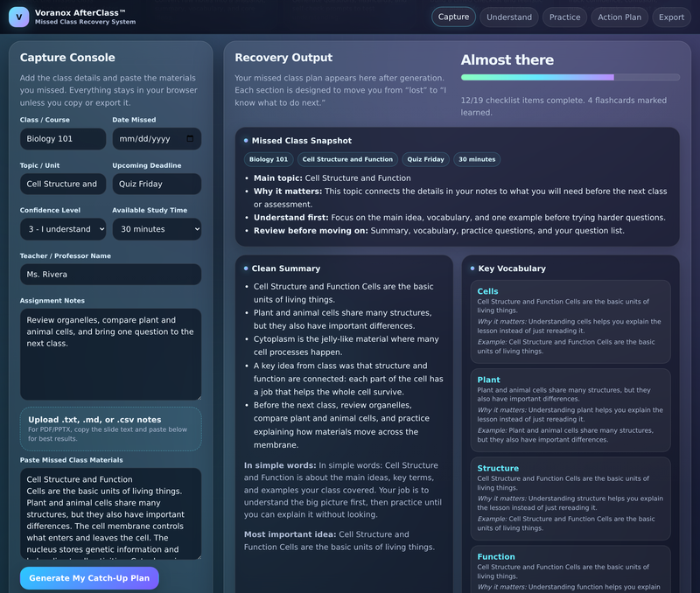Select the Cells vocabulary card title

point(487,291)
